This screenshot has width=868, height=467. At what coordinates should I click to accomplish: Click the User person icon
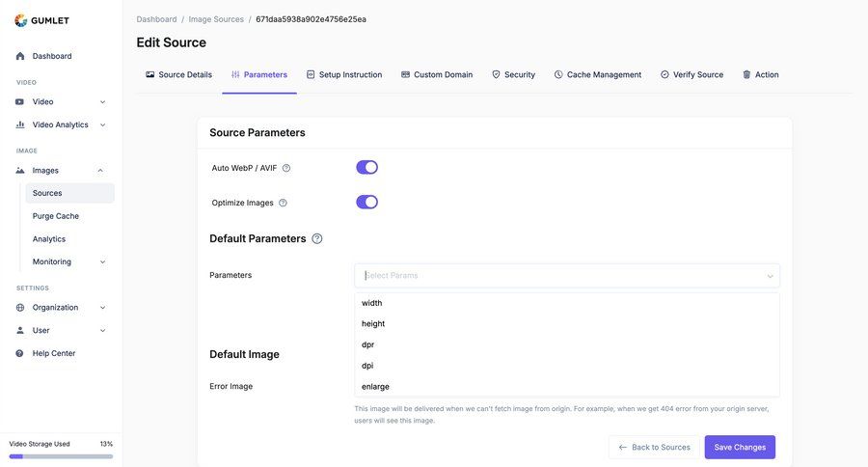click(x=20, y=330)
